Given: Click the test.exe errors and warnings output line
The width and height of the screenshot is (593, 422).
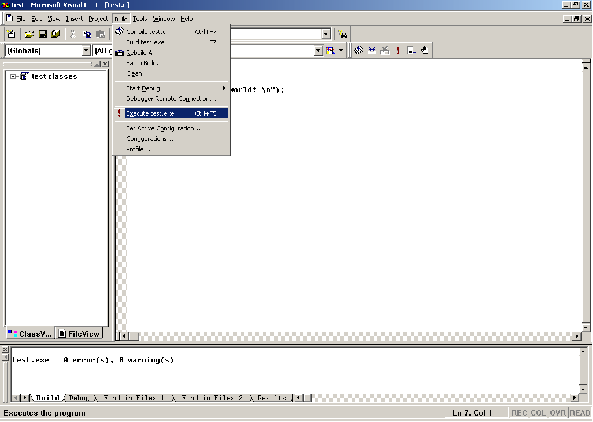Looking at the screenshot, I should (93, 360).
